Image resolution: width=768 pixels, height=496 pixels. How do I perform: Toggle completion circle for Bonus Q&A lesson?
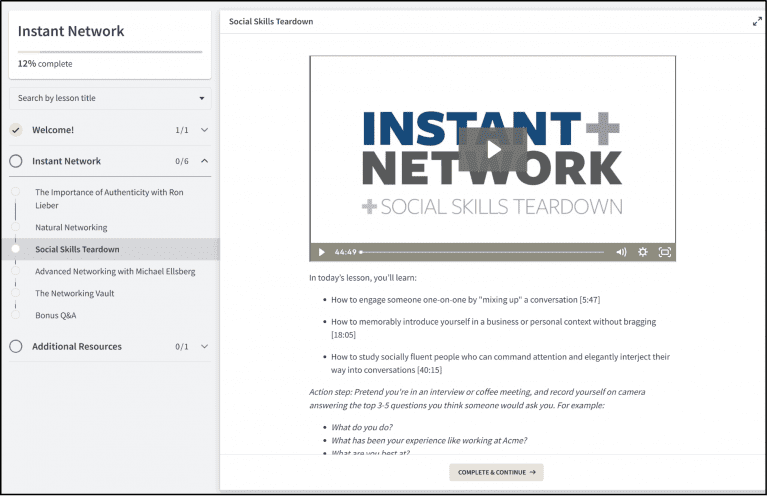pyautogui.click(x=16, y=315)
